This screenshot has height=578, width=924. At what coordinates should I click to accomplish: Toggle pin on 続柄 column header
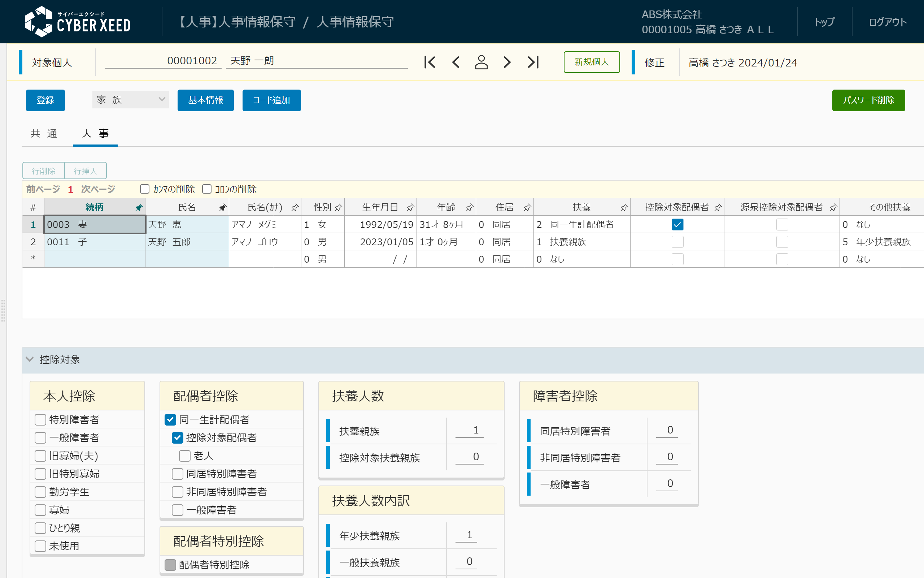click(139, 208)
